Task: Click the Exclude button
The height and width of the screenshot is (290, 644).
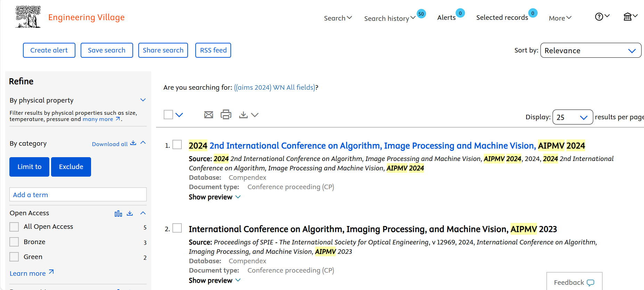Action: (71, 167)
